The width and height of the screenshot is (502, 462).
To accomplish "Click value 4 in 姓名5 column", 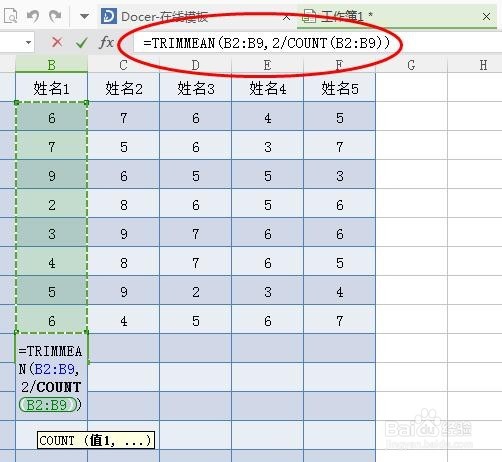I will [340, 292].
